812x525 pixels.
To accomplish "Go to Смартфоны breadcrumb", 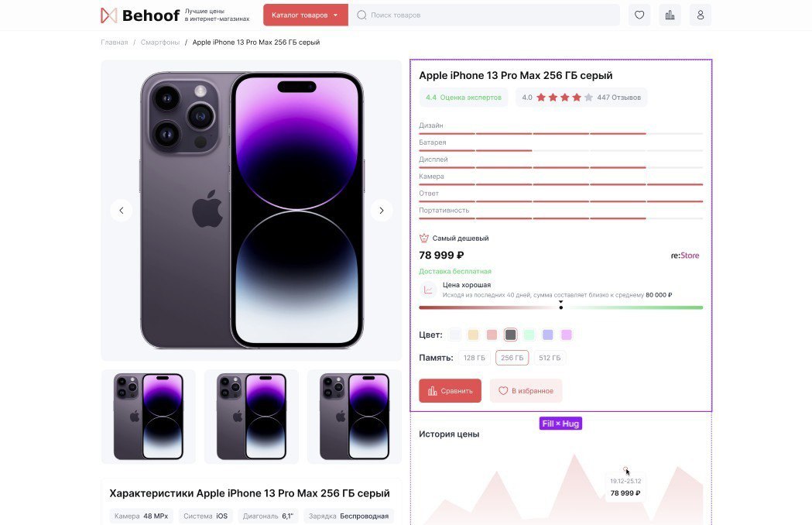I will point(160,43).
